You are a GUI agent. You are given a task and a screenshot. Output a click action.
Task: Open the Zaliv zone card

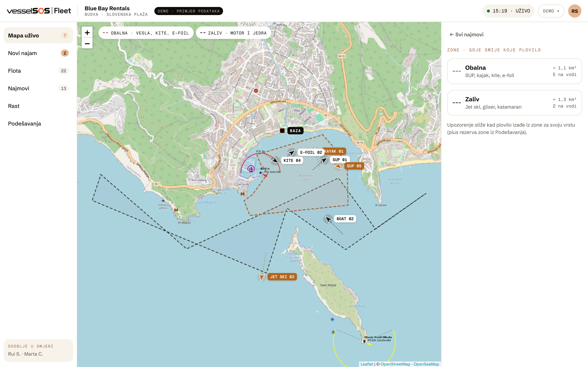pyautogui.click(x=514, y=103)
